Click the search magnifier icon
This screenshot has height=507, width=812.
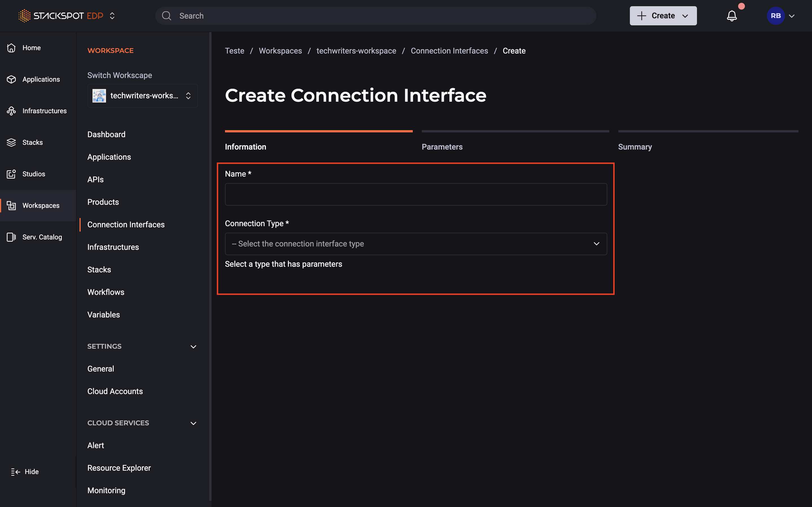point(166,16)
